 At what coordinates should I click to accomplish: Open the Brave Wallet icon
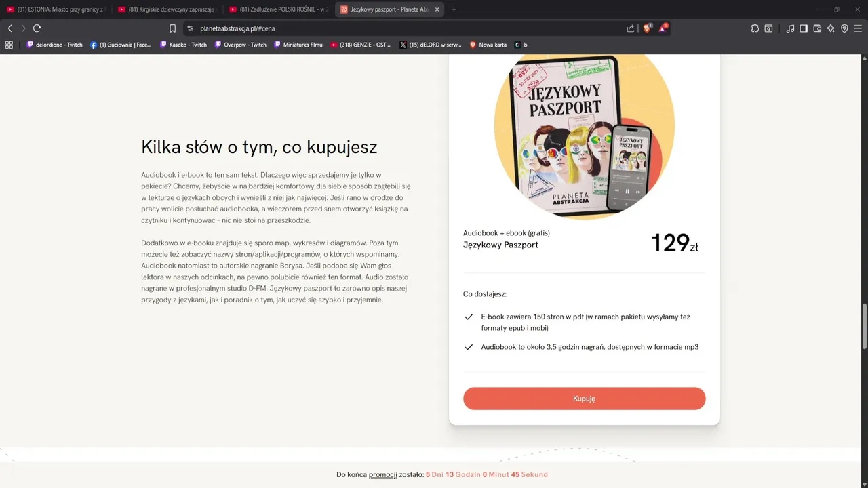click(x=817, y=28)
